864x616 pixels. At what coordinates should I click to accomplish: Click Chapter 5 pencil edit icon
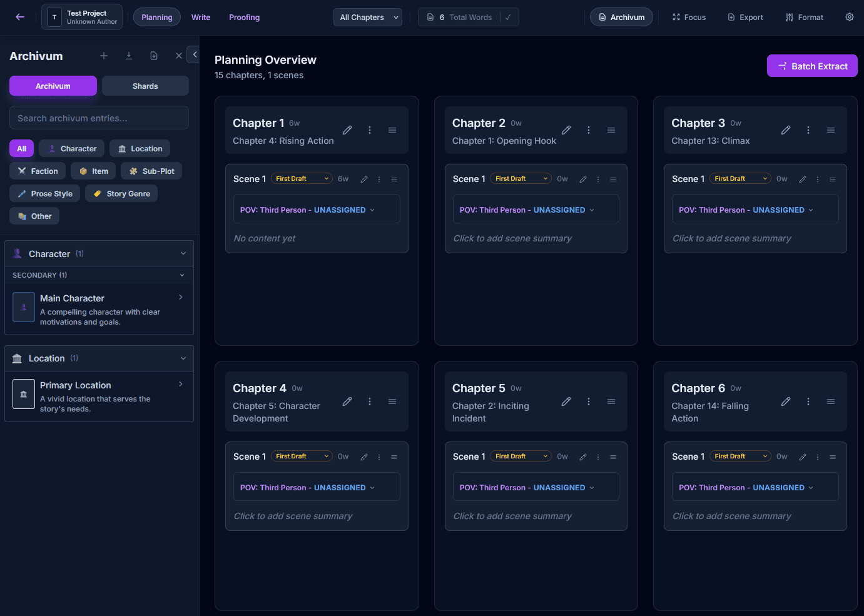(566, 401)
